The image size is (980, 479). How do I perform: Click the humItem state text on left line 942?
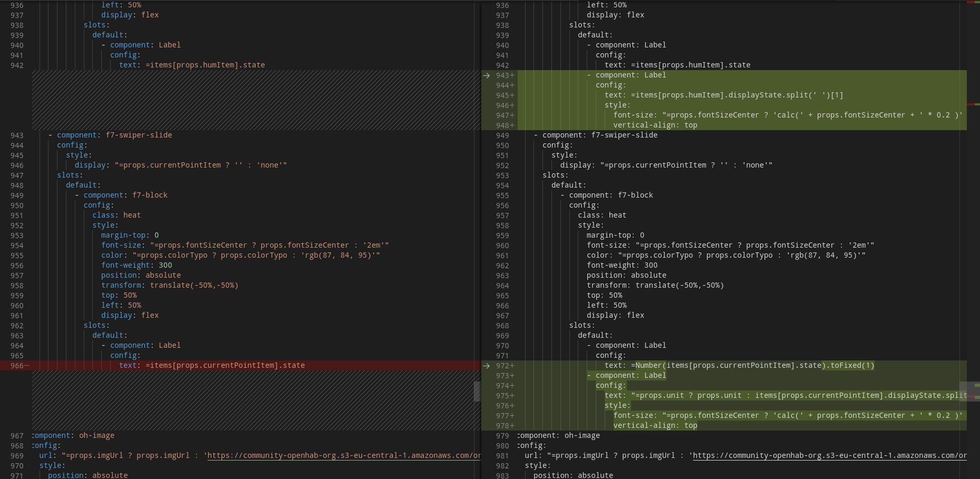pyautogui.click(x=192, y=65)
